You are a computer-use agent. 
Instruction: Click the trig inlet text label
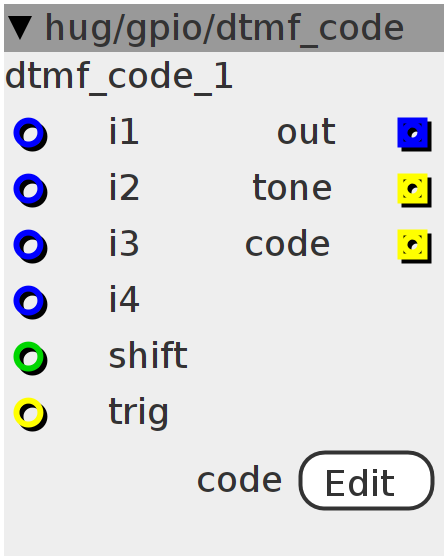point(138,413)
